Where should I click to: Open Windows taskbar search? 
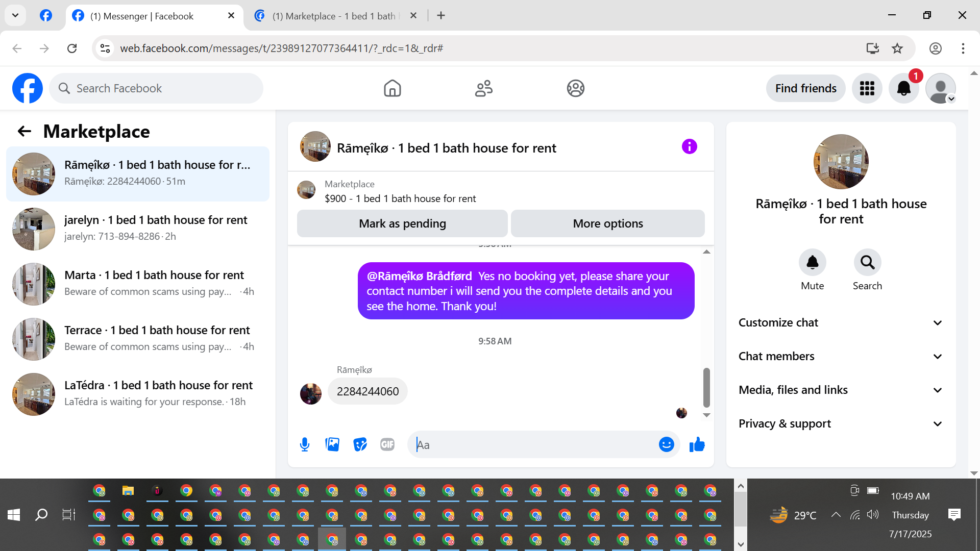pos(41,515)
